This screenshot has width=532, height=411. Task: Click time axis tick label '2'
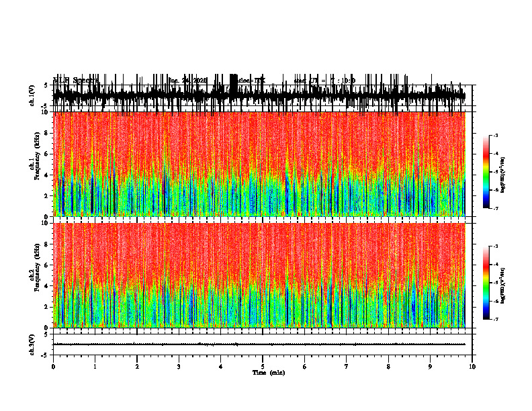(x=137, y=367)
